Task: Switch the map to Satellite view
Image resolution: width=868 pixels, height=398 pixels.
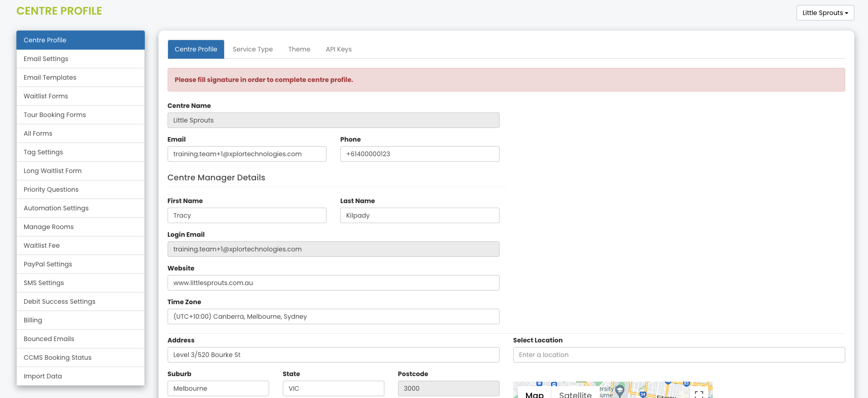Action: 575,393
